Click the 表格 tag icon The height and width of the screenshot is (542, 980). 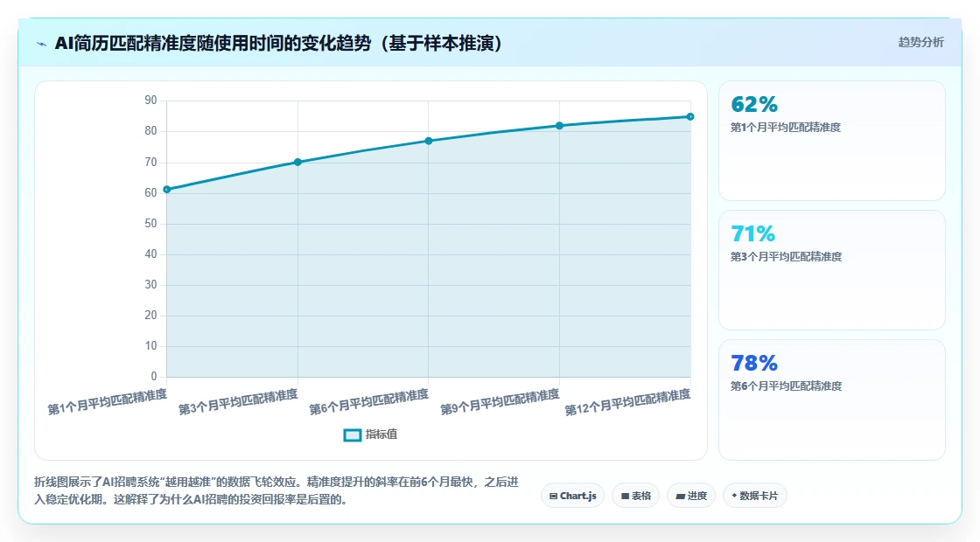pyautogui.click(x=625, y=497)
